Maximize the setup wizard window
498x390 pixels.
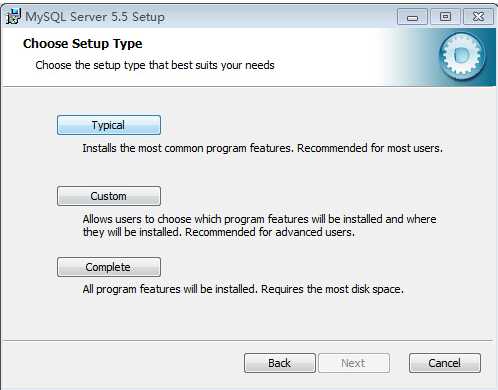tap(445, 17)
